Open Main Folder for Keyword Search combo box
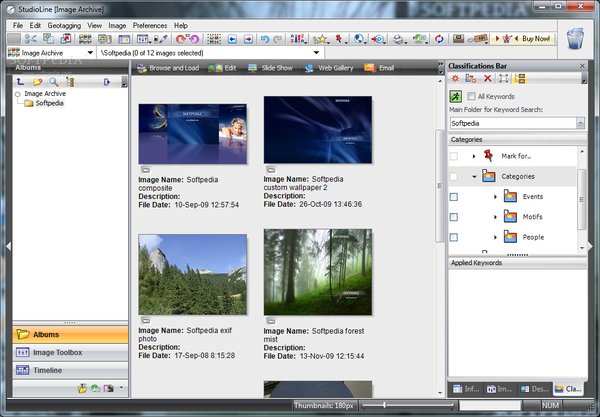The width and height of the screenshot is (600, 417). (517, 123)
